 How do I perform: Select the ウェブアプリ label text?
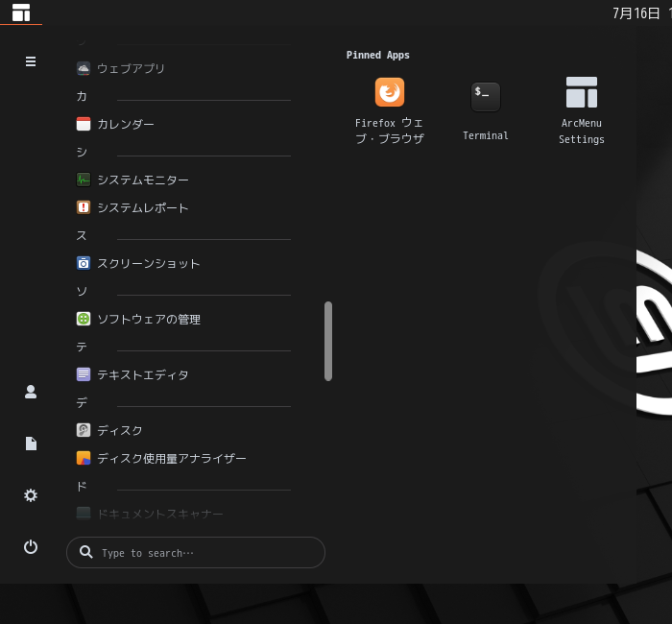click(x=131, y=68)
